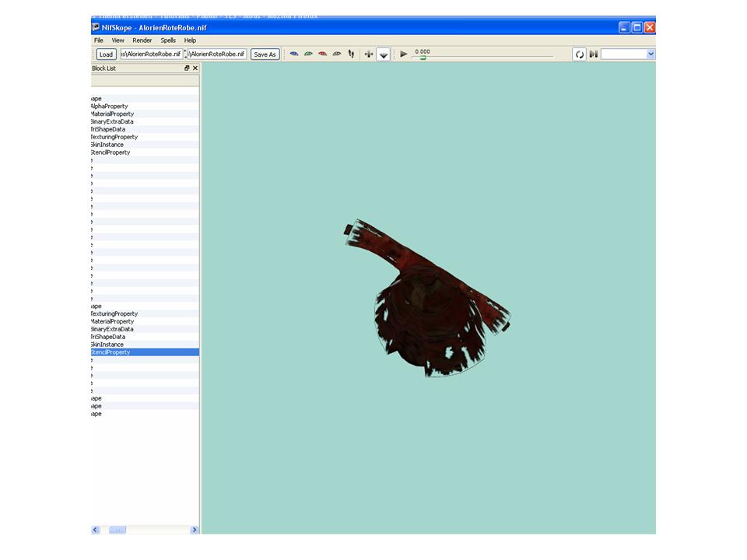Click the switch animation icon
This screenshot has height=560, width=747.
tap(594, 54)
